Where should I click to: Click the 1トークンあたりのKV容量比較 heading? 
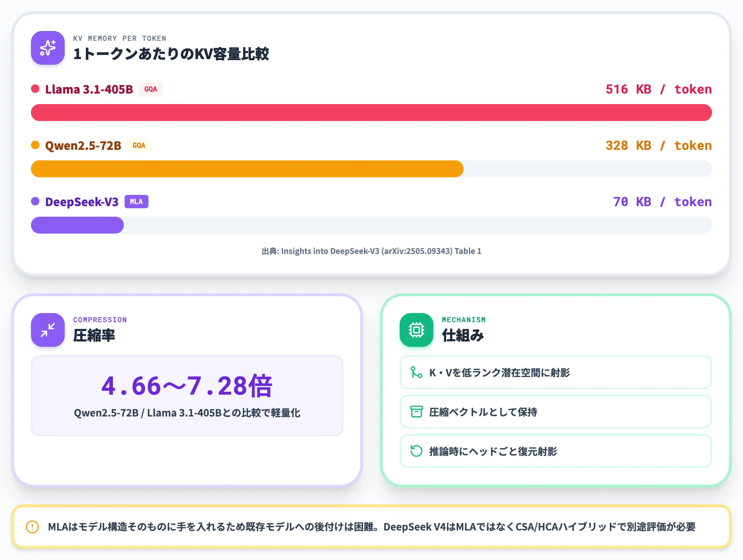[x=171, y=54]
